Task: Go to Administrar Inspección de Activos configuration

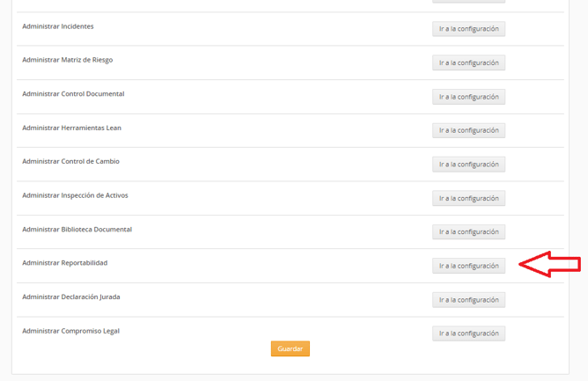Action: click(469, 198)
